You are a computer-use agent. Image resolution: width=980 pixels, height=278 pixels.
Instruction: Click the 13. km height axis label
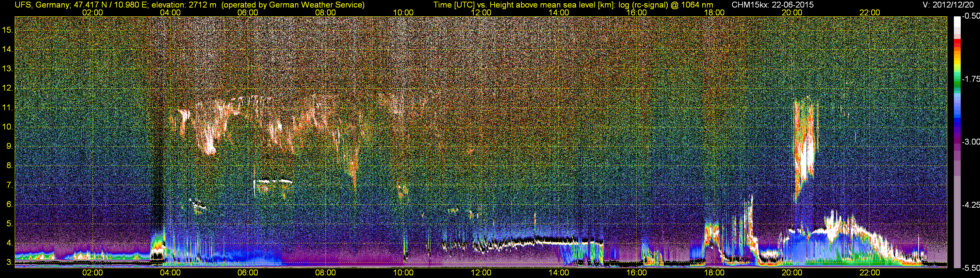(8, 69)
